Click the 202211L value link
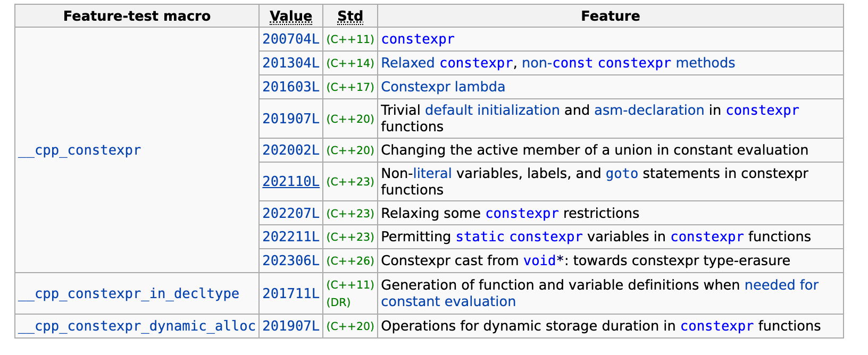This screenshot has height=355, width=868. tap(291, 236)
